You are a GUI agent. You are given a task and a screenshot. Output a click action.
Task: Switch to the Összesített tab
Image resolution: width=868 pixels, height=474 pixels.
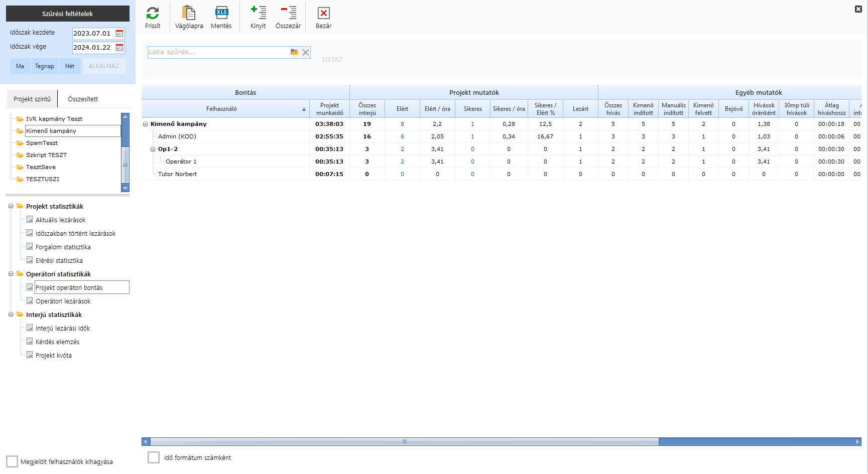pyautogui.click(x=83, y=99)
